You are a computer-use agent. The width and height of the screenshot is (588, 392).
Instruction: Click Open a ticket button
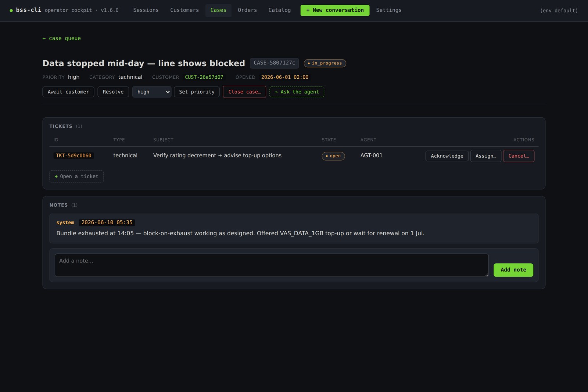click(76, 177)
